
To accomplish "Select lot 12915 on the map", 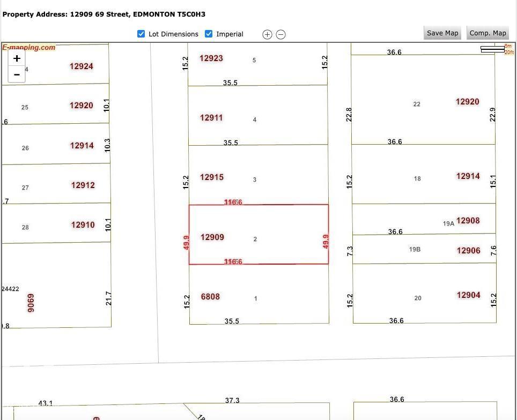I will 258,175.
